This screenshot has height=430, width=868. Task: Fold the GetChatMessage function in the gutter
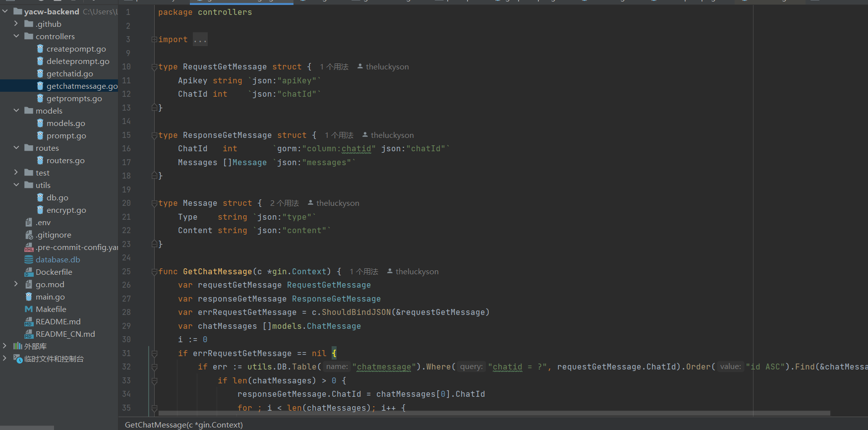(154, 272)
